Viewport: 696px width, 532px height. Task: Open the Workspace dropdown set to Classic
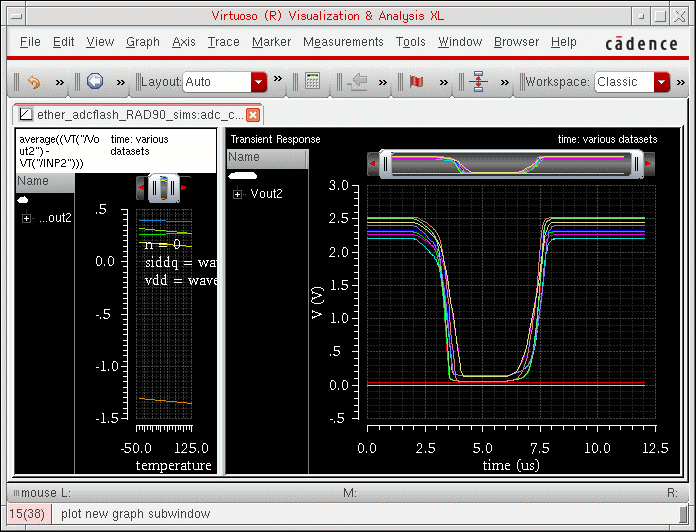tap(661, 82)
